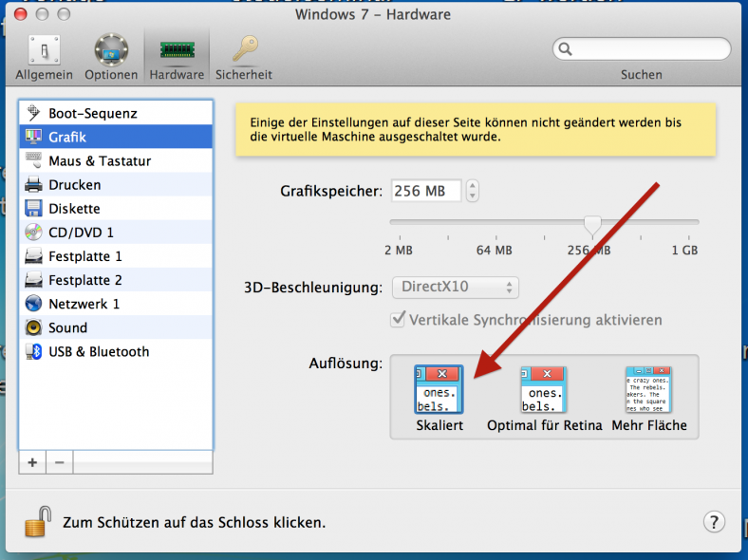748x560 pixels.
Task: Click the Grafikspeicher 256 MB field
Action: [426, 191]
